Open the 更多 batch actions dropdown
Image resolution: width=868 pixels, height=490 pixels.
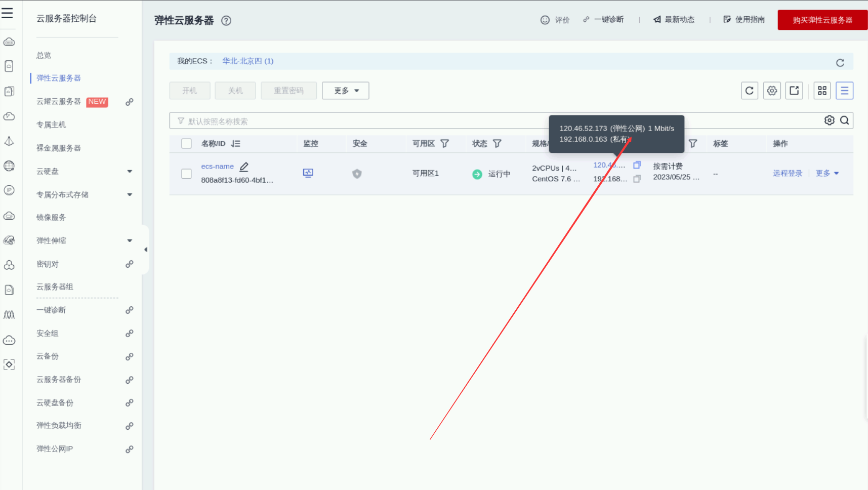tap(346, 91)
